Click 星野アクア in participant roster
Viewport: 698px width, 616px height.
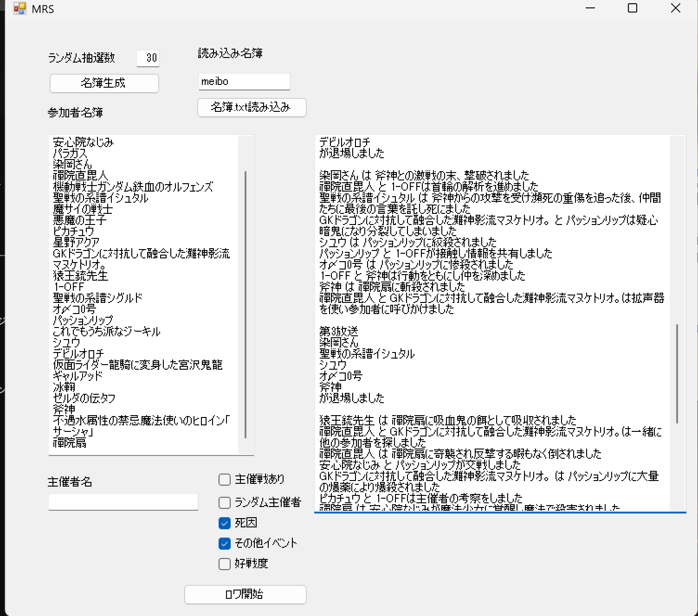77,242
